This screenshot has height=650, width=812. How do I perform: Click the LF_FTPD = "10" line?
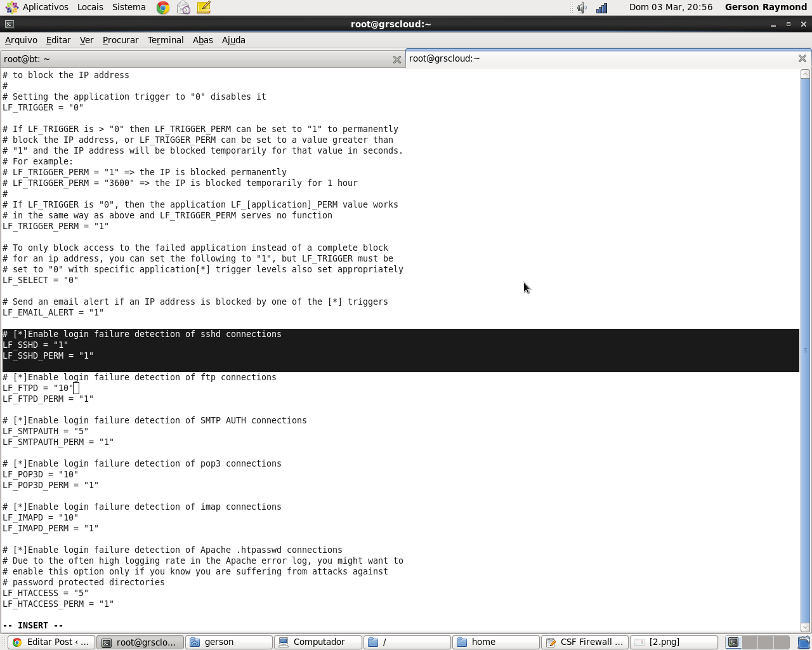38,388
